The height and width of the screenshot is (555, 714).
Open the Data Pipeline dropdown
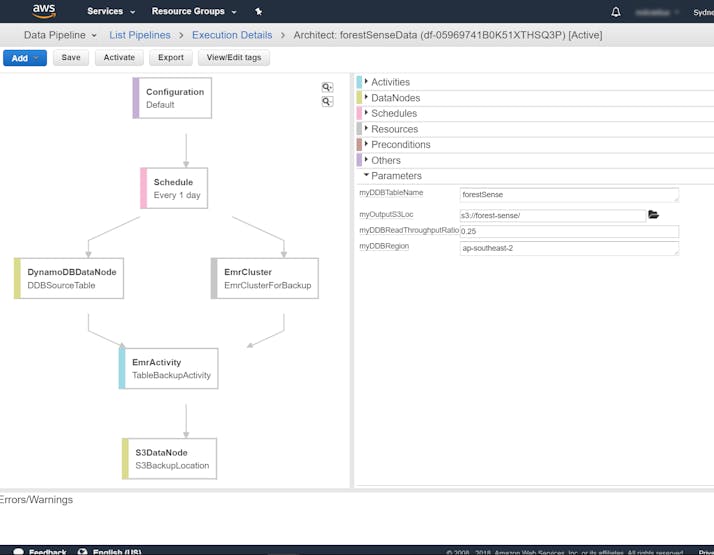click(x=60, y=35)
